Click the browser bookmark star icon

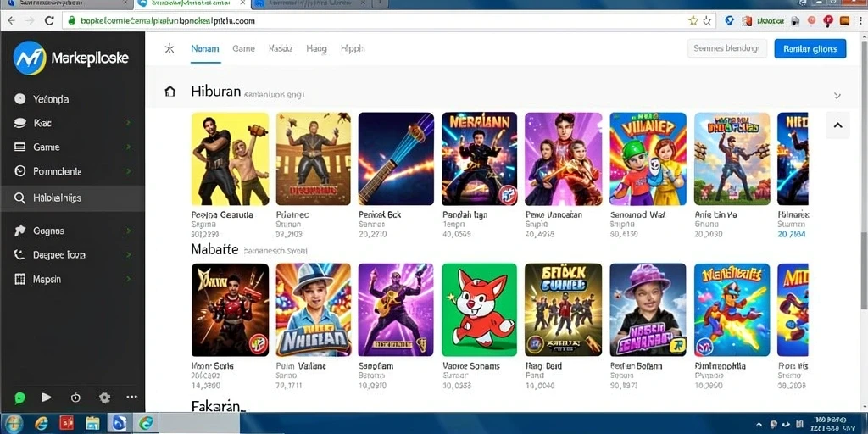coord(693,21)
